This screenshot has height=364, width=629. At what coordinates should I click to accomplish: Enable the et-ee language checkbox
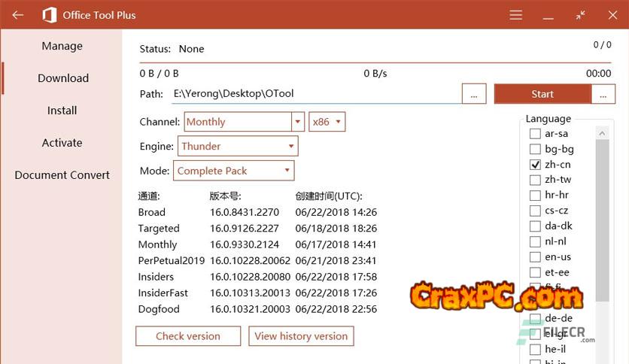click(535, 272)
